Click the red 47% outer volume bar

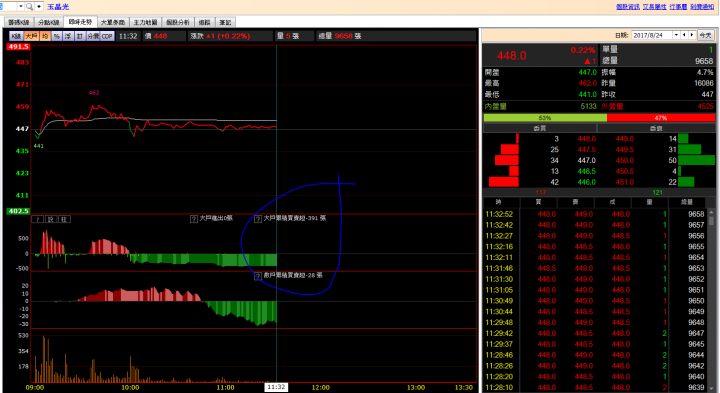click(661, 118)
